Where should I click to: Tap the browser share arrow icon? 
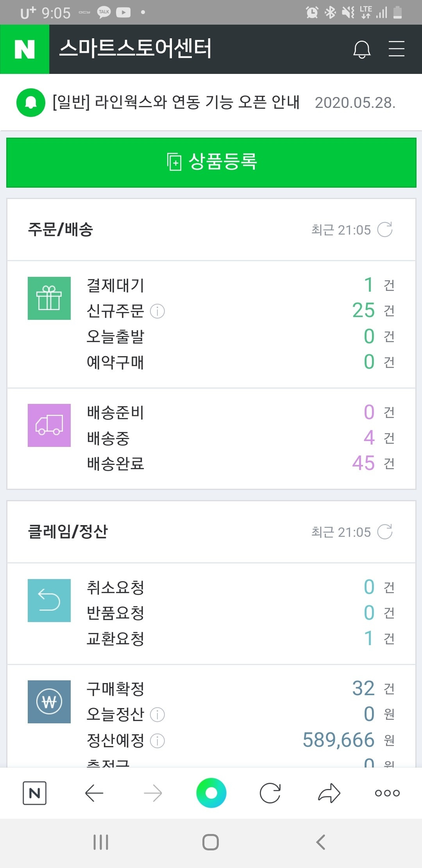coord(329,793)
